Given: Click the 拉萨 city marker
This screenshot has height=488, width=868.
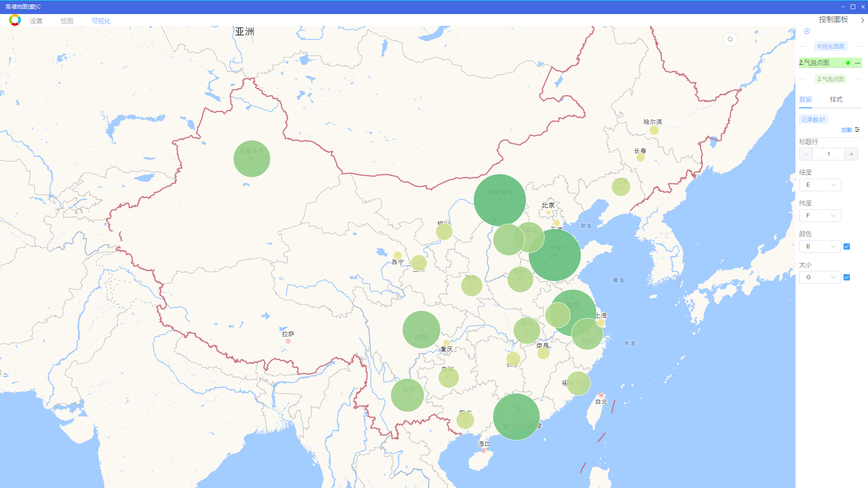Looking at the screenshot, I should pos(288,341).
